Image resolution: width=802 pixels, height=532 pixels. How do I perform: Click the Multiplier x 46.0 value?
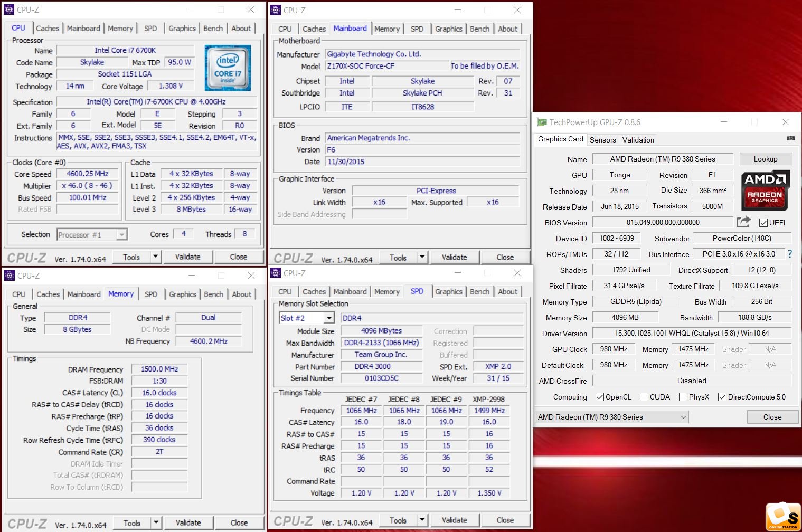tap(88, 186)
